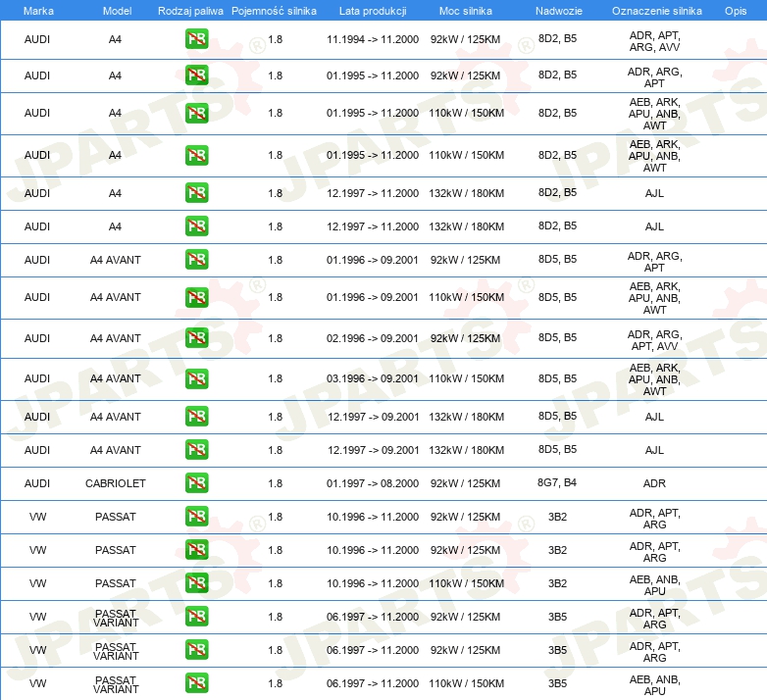This screenshot has height=700, width=767.
Task: Click the Lata produkcji column header
Action: tap(373, 11)
